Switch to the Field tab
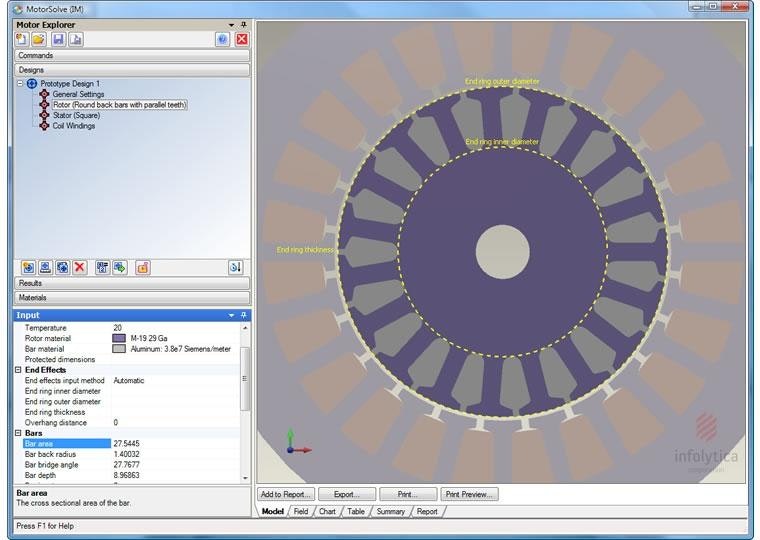 click(301, 511)
